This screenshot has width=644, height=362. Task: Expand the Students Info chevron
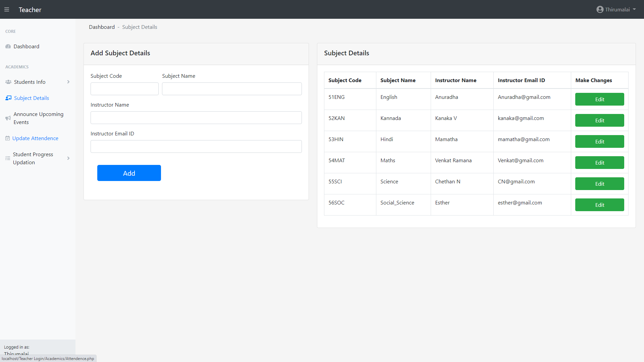tap(68, 82)
